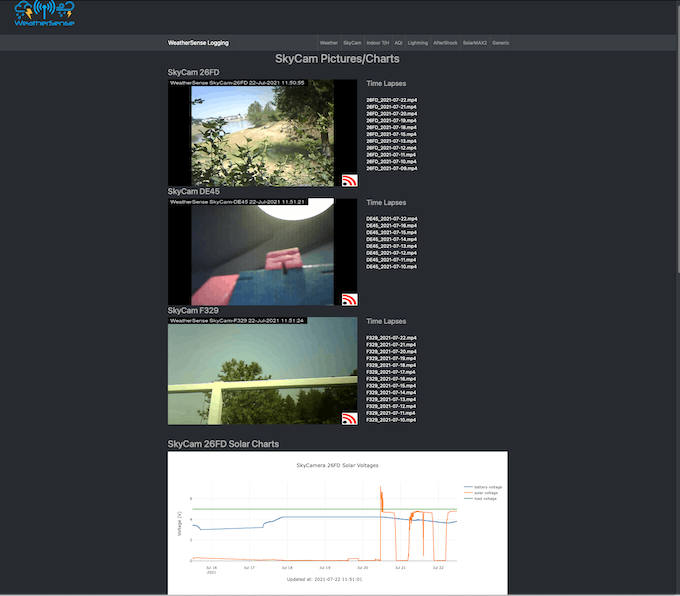This screenshot has height=596, width=680.
Task: Click the SkyCam 26FD Solar Charts heading
Action: pos(223,444)
